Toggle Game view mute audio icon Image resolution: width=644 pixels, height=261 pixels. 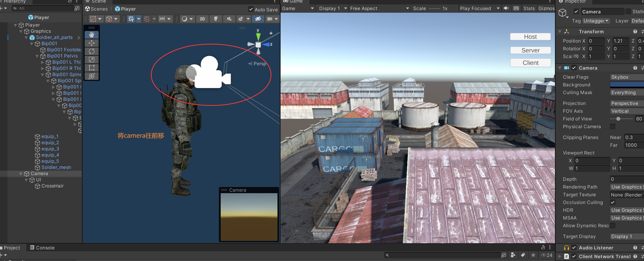506,9
